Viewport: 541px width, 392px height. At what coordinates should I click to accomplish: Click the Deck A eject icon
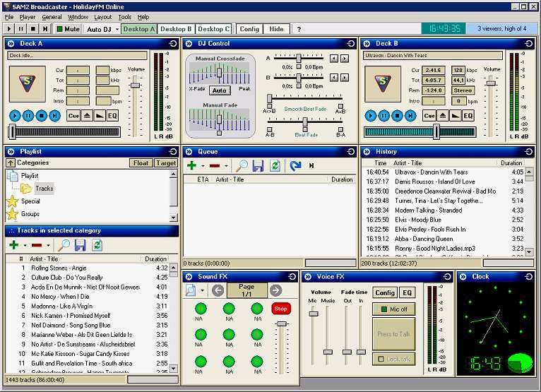coord(87,116)
